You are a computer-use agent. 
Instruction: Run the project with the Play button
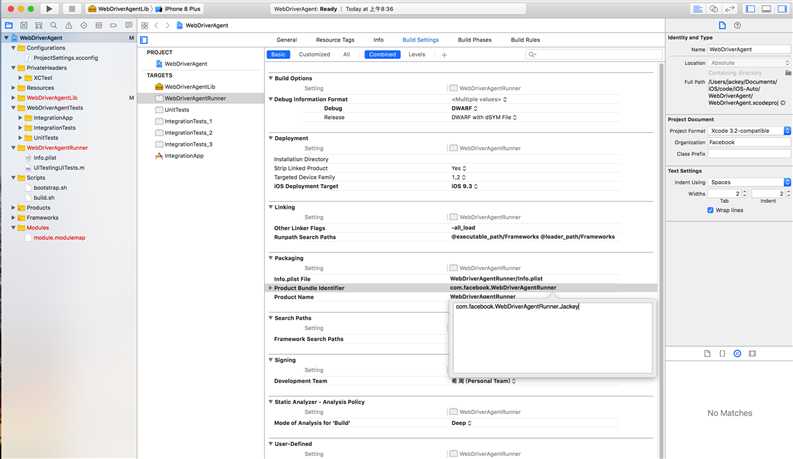49,9
